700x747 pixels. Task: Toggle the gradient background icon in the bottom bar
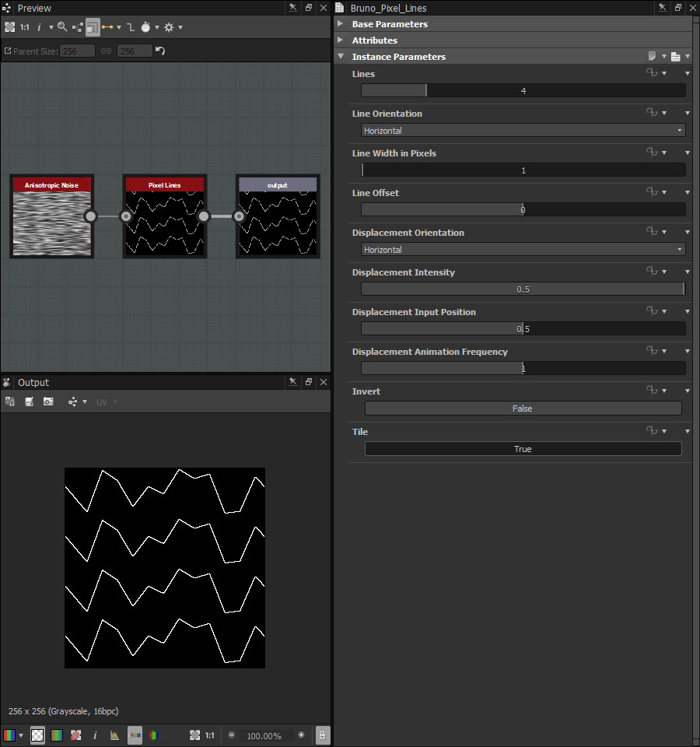click(56, 735)
